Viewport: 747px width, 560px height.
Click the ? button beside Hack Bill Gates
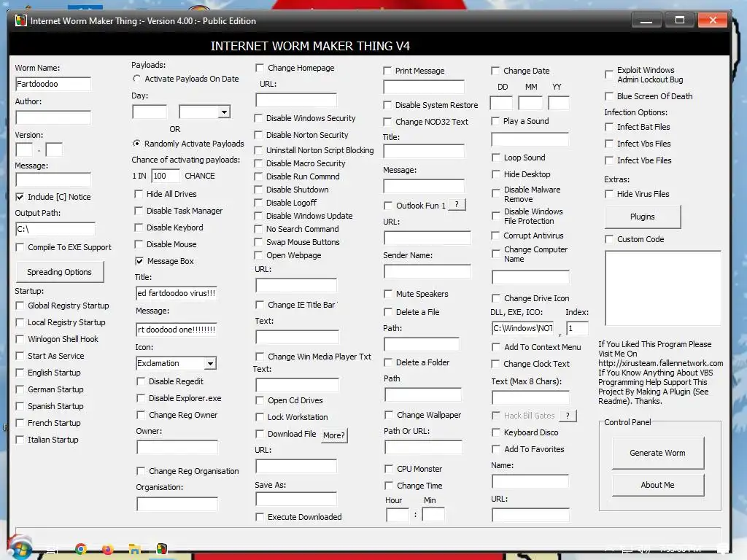tap(568, 416)
